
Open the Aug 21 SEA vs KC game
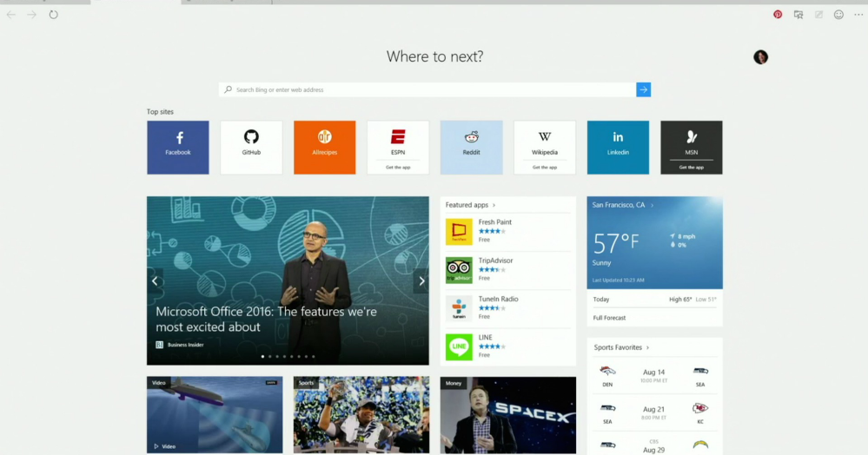click(654, 413)
